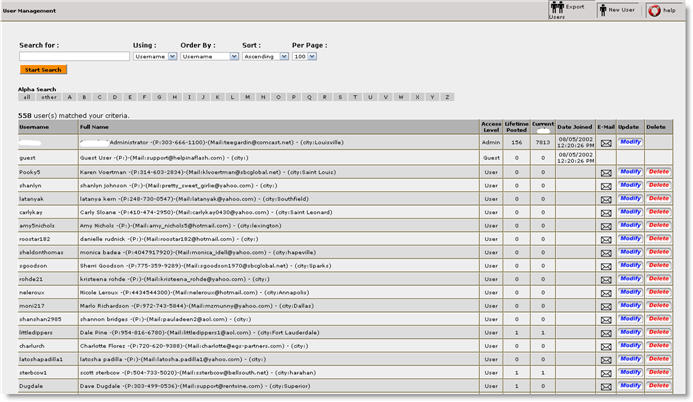The image size is (693, 402).
Task: Click Delete for neleroux
Action: coord(659,292)
